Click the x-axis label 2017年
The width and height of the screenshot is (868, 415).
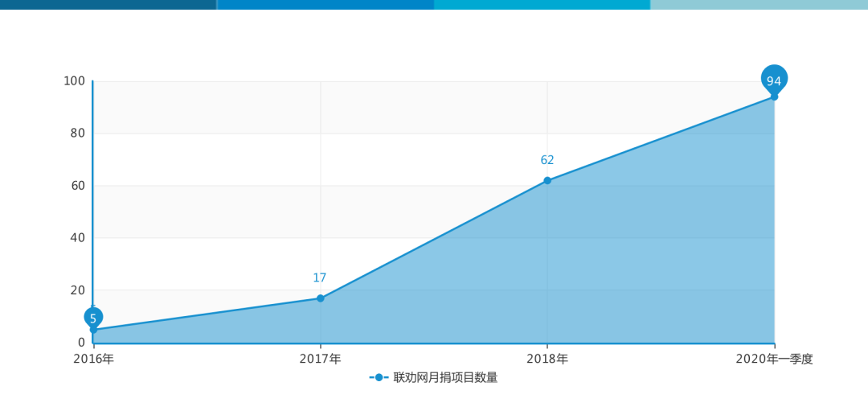coord(320,359)
